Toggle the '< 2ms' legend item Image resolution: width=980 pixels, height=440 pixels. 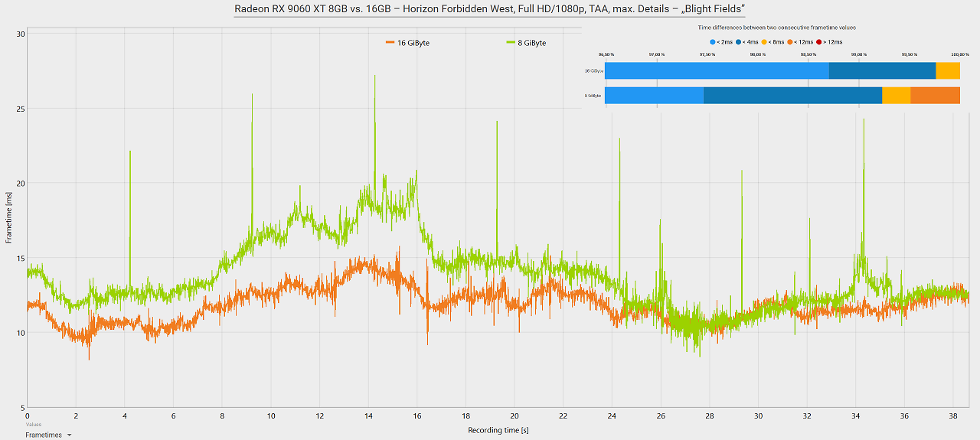pos(723,41)
